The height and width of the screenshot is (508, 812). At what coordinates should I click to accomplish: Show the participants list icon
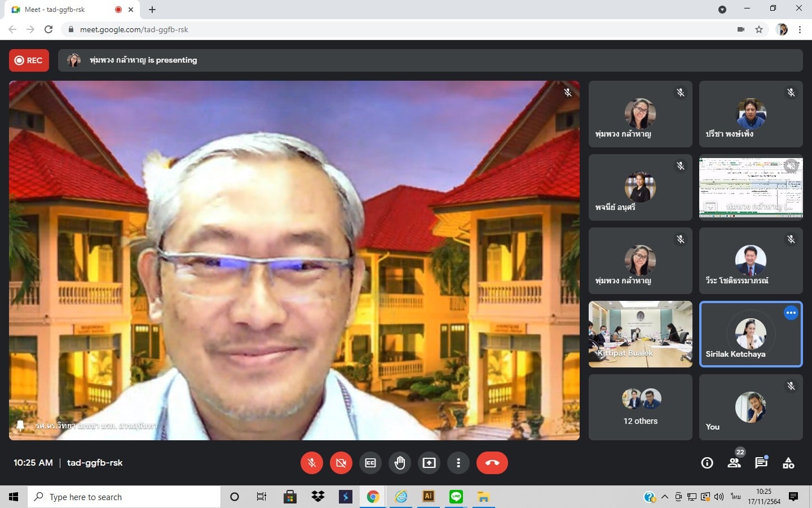coord(734,463)
